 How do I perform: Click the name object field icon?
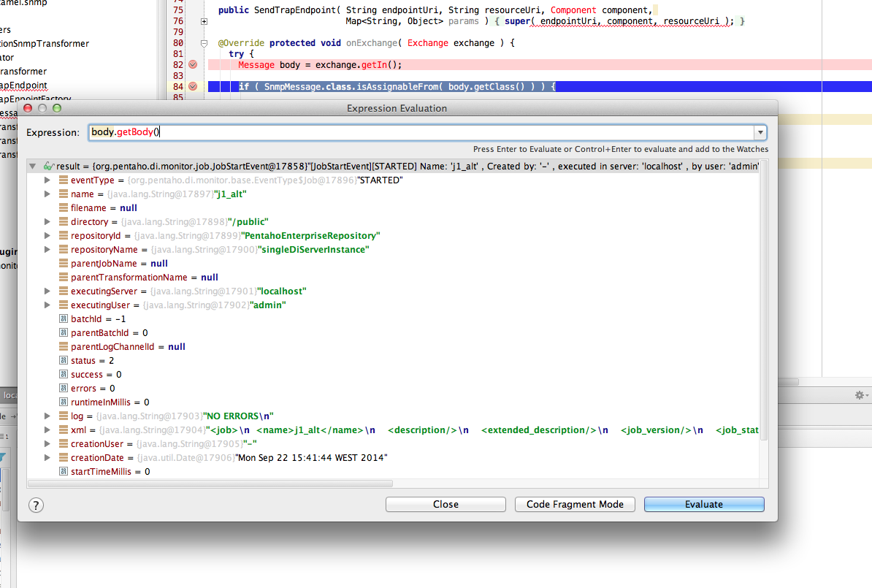(64, 194)
